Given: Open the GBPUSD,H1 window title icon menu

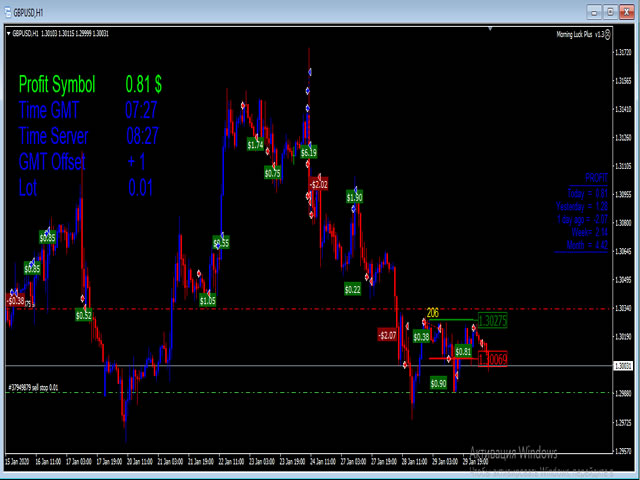Looking at the screenshot, I should pos(7,12).
